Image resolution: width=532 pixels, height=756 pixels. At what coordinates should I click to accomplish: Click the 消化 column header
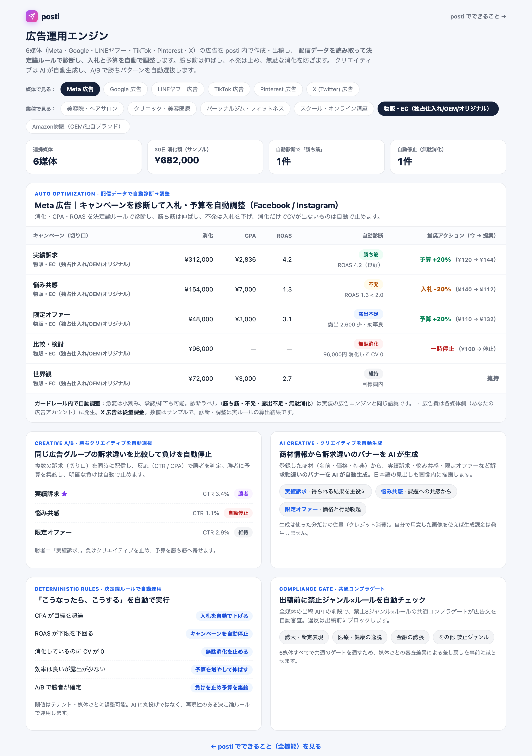click(x=208, y=235)
